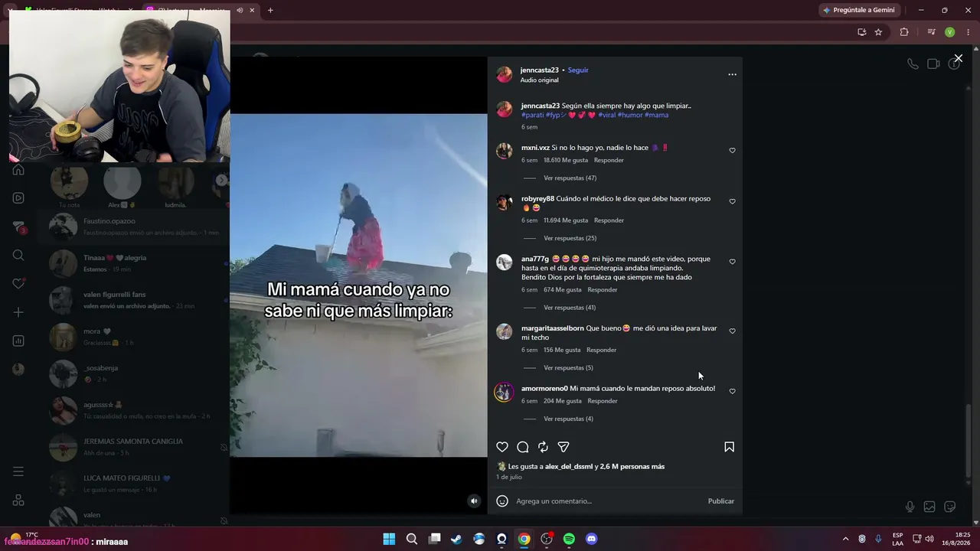This screenshot has height=551, width=980.
Task: Open Chrome media controls icon
Action: (x=931, y=32)
